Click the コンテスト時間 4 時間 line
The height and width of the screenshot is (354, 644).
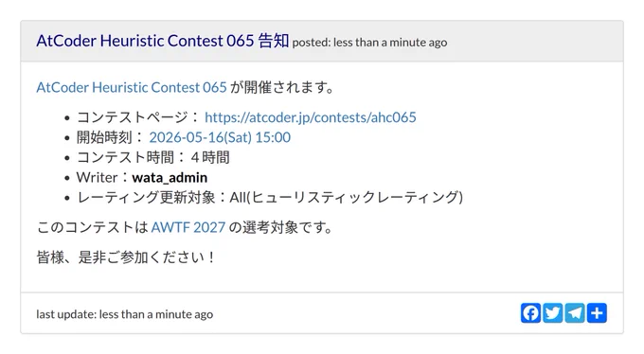(x=152, y=157)
